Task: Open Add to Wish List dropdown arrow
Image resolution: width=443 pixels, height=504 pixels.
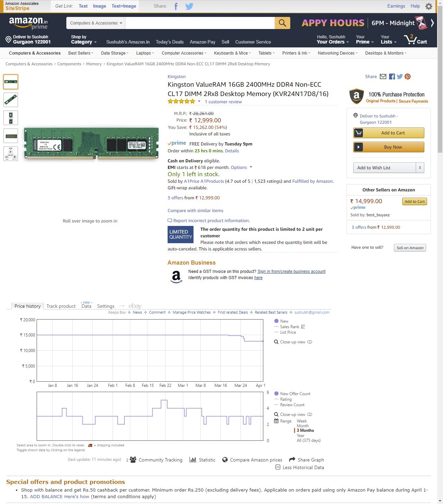Action: point(420,168)
